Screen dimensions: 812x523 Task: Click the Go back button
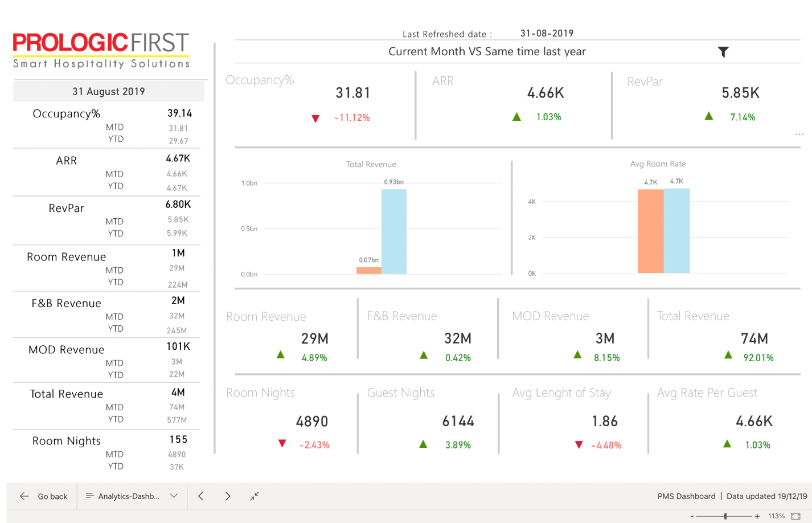(x=44, y=496)
